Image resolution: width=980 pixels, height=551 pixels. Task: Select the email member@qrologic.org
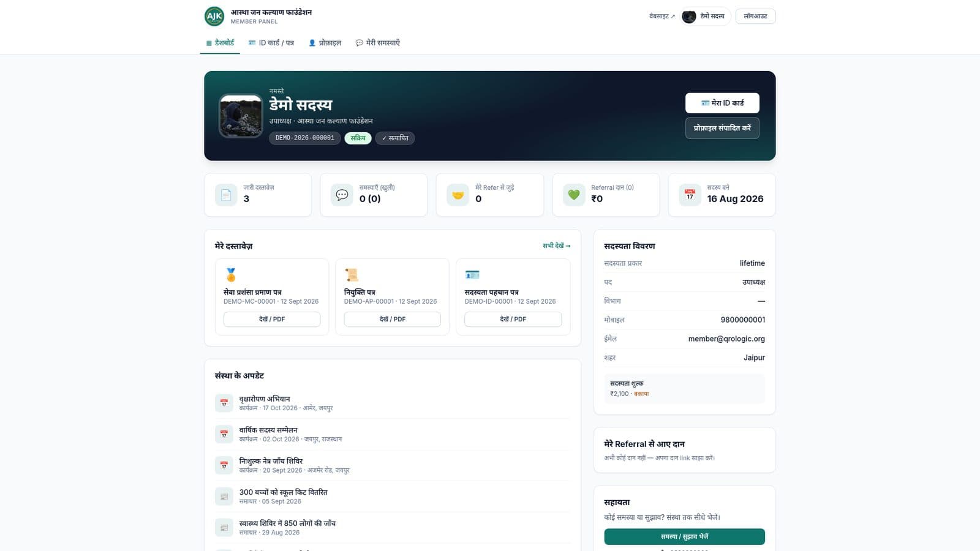[726, 339]
